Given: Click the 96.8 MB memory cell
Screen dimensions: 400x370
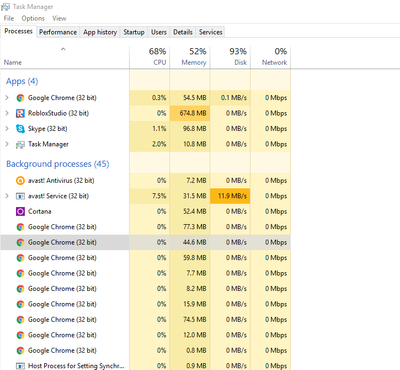Looking at the screenshot, I should coord(190,129).
